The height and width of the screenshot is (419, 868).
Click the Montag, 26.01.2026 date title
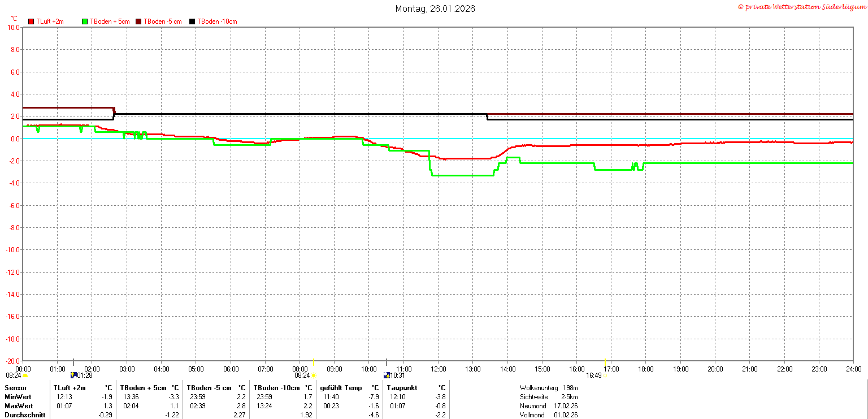[x=435, y=8]
